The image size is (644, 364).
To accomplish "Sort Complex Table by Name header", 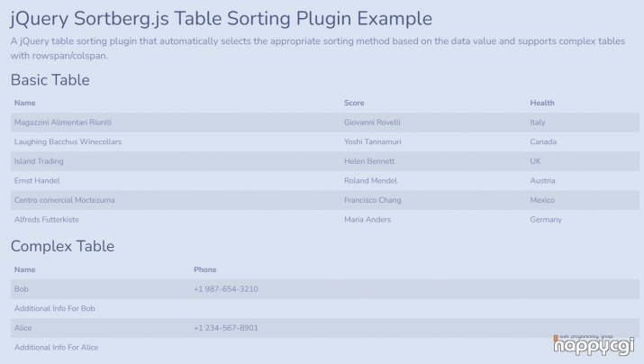I will click(x=24, y=270).
